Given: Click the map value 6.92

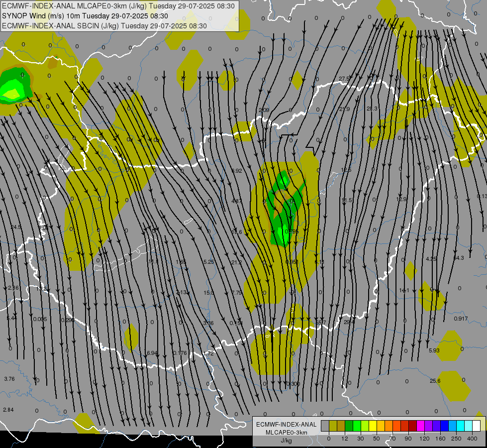Looking at the screenshot, I should [x=237, y=171].
